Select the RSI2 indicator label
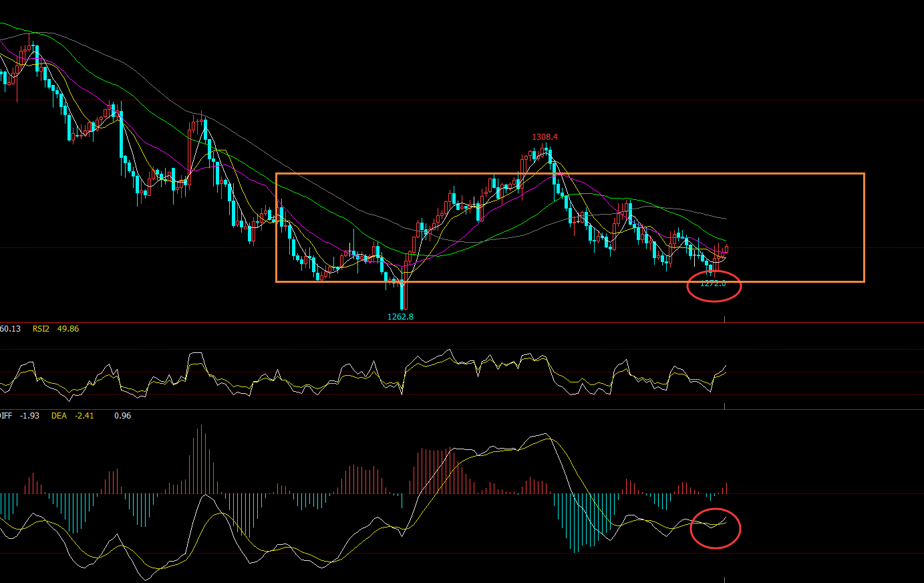 41,329
